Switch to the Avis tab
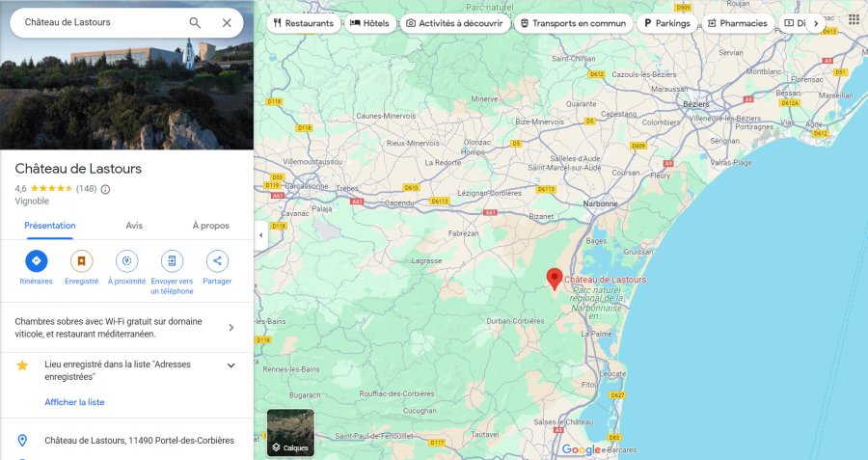 134,226
